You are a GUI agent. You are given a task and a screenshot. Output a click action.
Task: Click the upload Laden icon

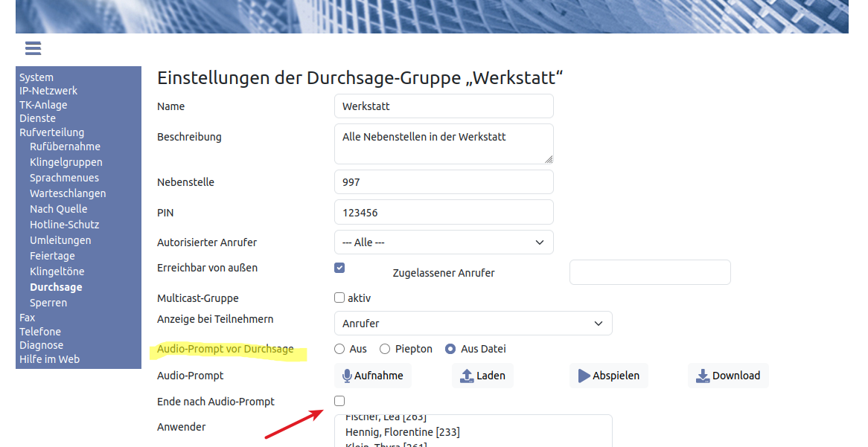tap(467, 376)
